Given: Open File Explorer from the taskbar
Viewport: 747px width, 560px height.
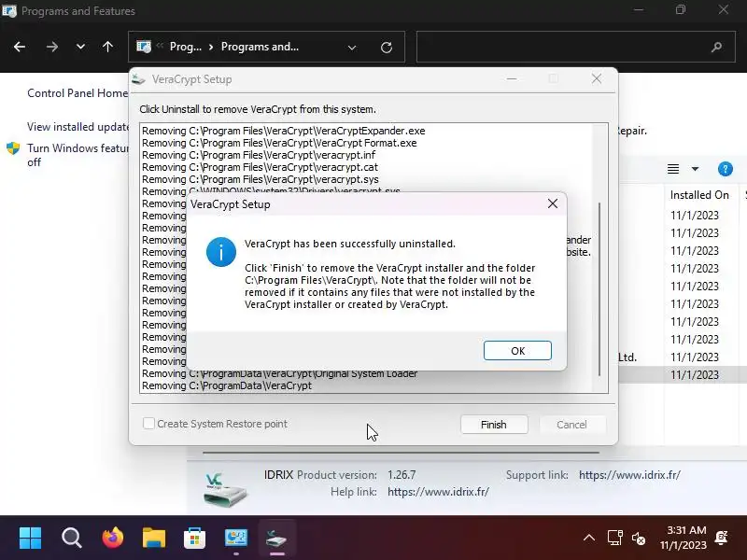Looking at the screenshot, I should (154, 539).
